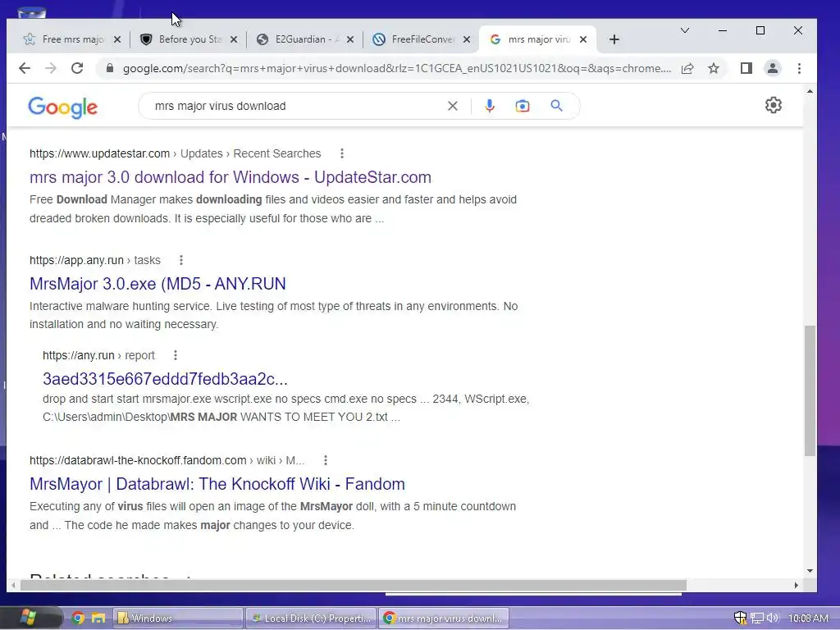This screenshot has height=630, width=840.
Task: Search by voice microphone
Action: click(x=489, y=106)
